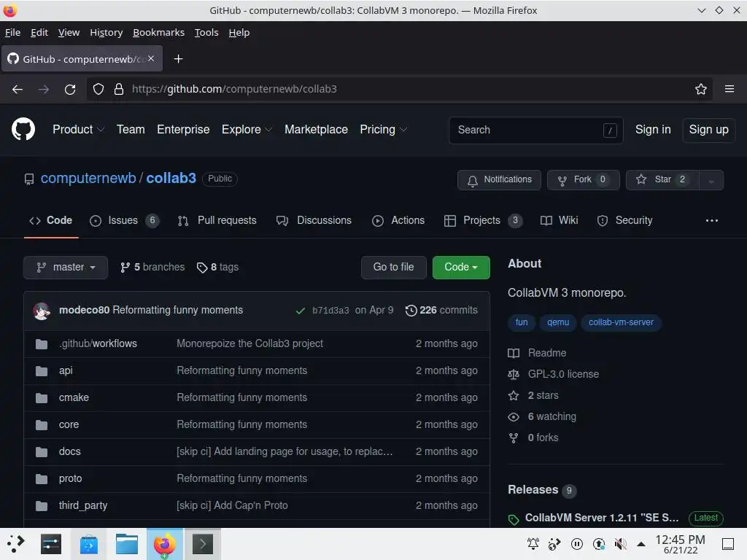Screen dimensions: 747x560
Task: Bookmark this page with star icon
Action: (701, 89)
